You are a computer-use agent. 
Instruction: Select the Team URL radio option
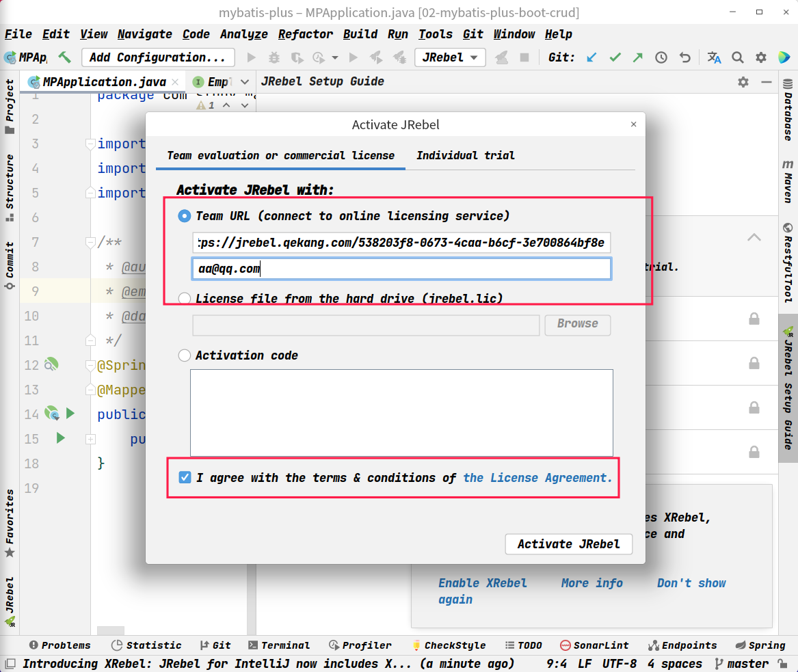coord(185,216)
